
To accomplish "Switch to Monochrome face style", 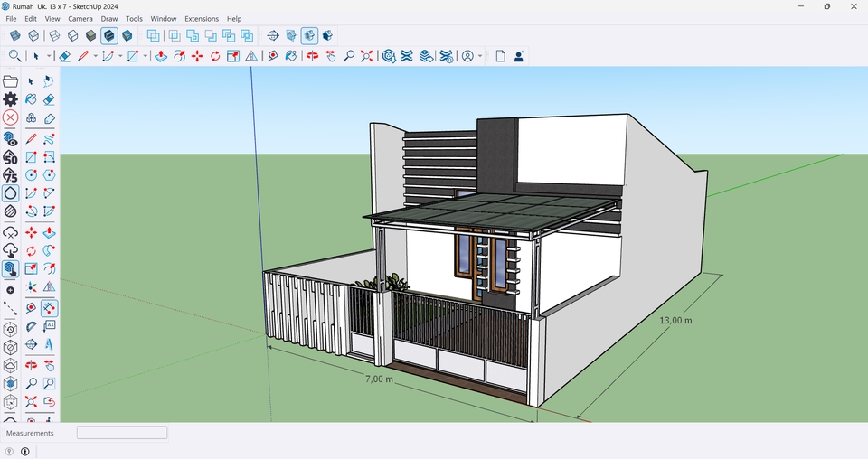I will (x=127, y=36).
